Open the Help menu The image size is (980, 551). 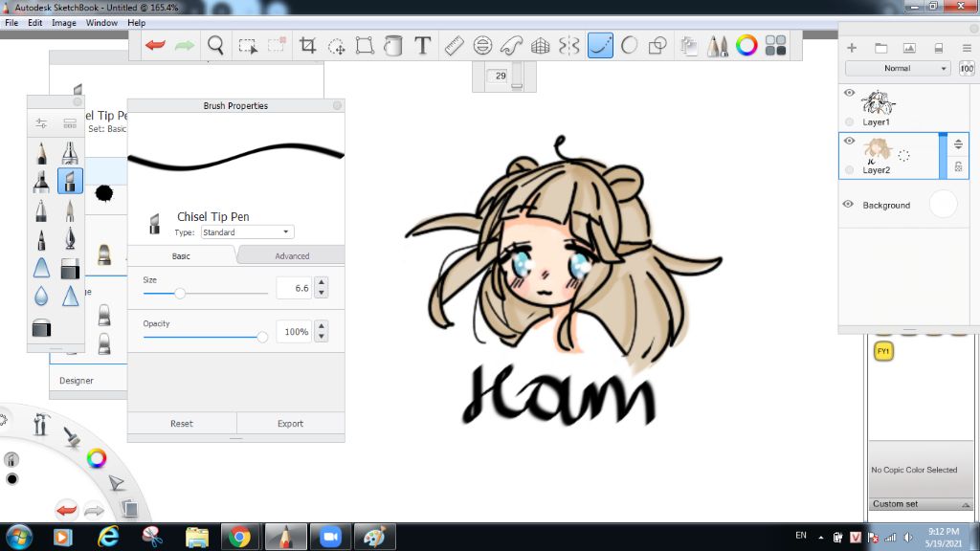point(136,23)
